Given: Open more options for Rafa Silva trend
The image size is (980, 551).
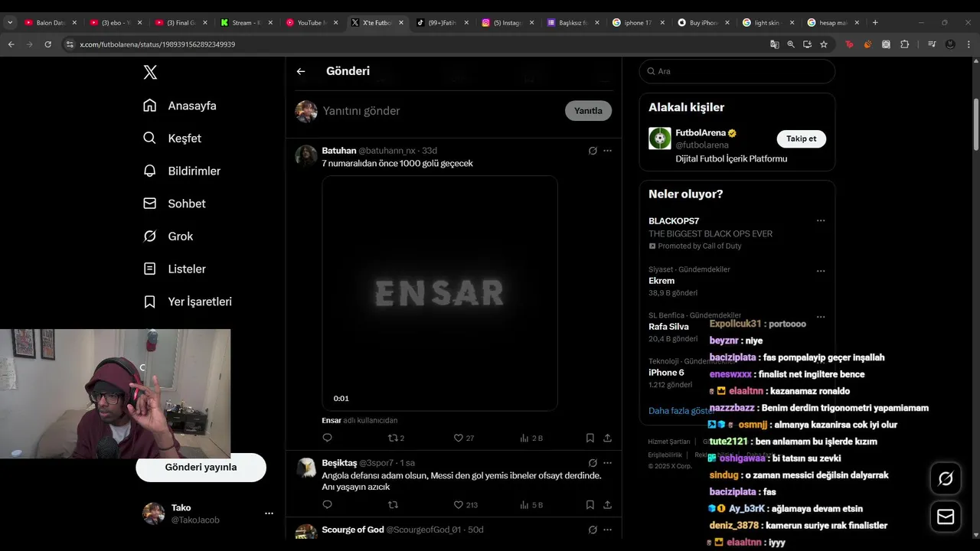Looking at the screenshot, I should click(x=821, y=317).
